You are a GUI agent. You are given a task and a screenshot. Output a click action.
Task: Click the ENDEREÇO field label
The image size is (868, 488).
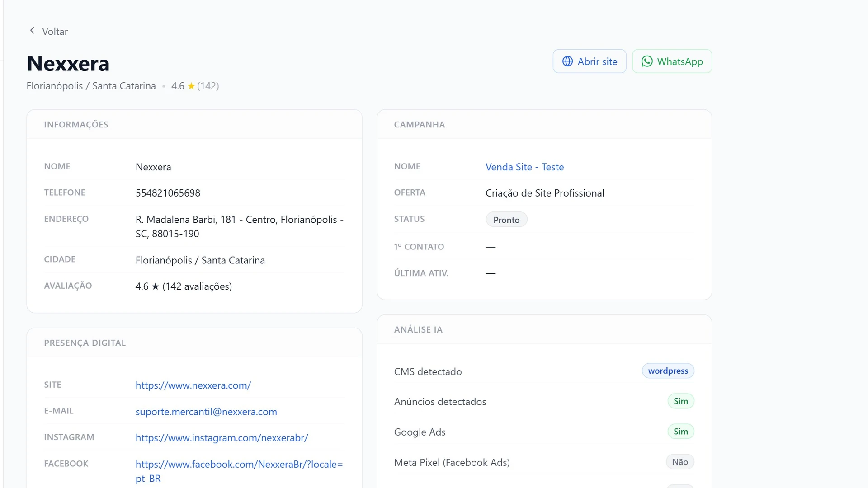[66, 219]
